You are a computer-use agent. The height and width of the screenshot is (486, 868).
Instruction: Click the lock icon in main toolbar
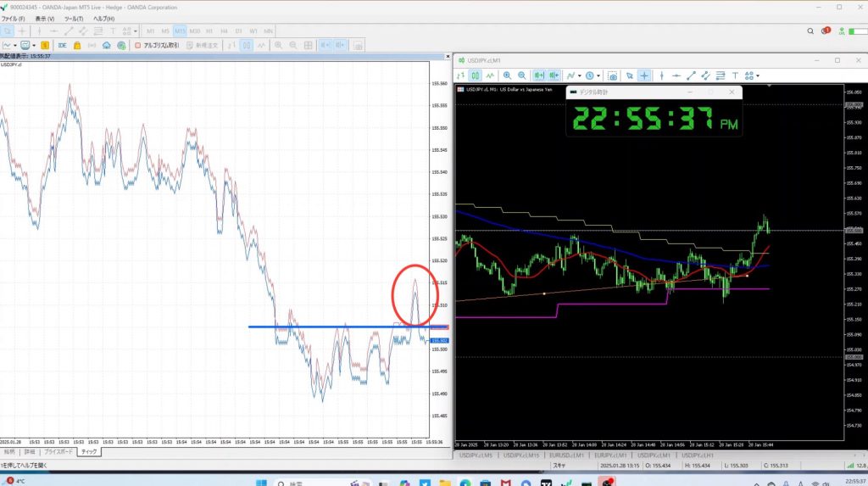[77, 45]
